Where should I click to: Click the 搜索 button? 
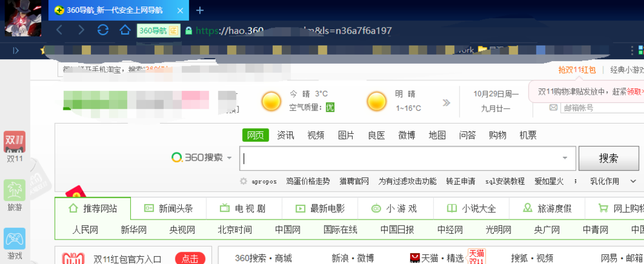609,158
